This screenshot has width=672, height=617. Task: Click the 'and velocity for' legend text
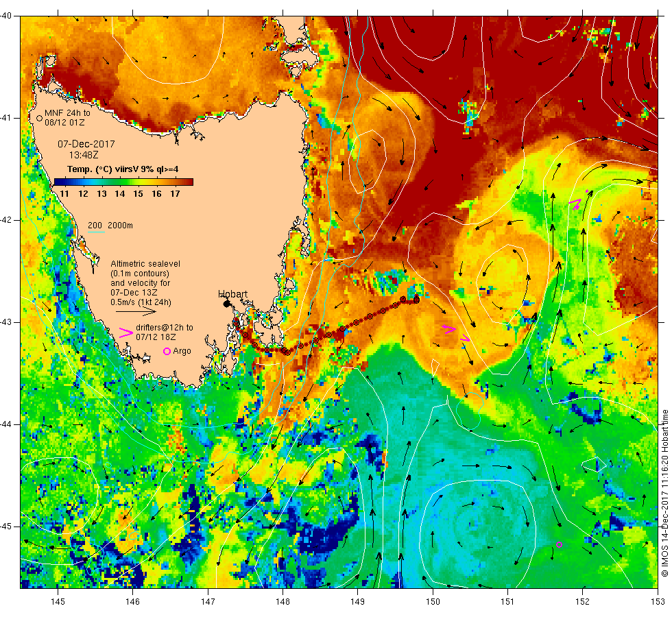[140, 282]
